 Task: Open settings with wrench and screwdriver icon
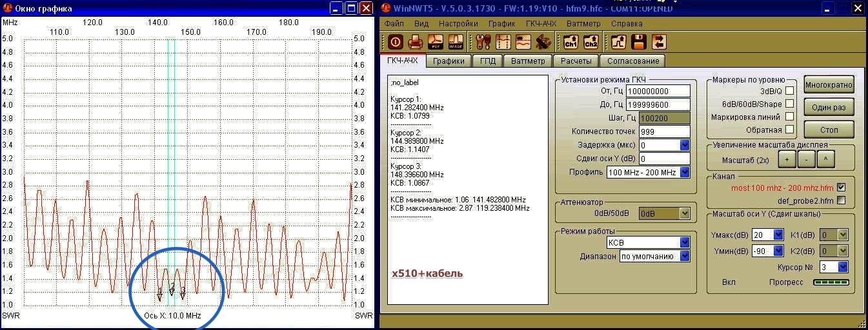483,42
